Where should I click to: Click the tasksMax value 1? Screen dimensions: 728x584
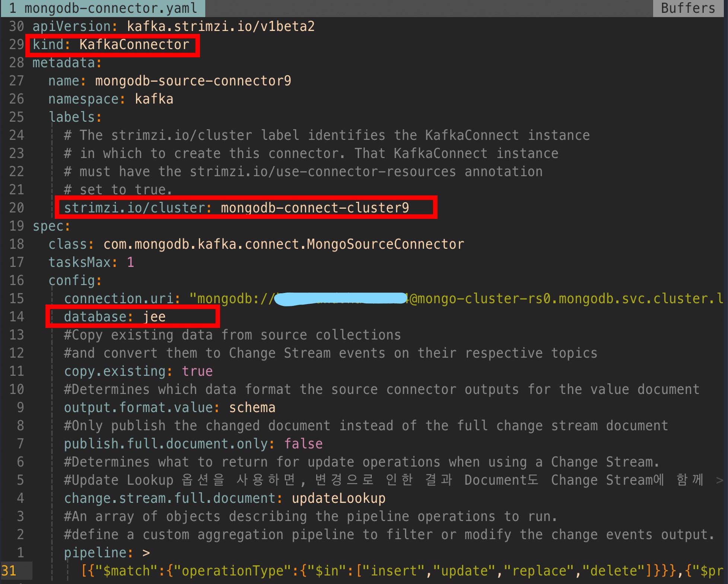click(130, 262)
